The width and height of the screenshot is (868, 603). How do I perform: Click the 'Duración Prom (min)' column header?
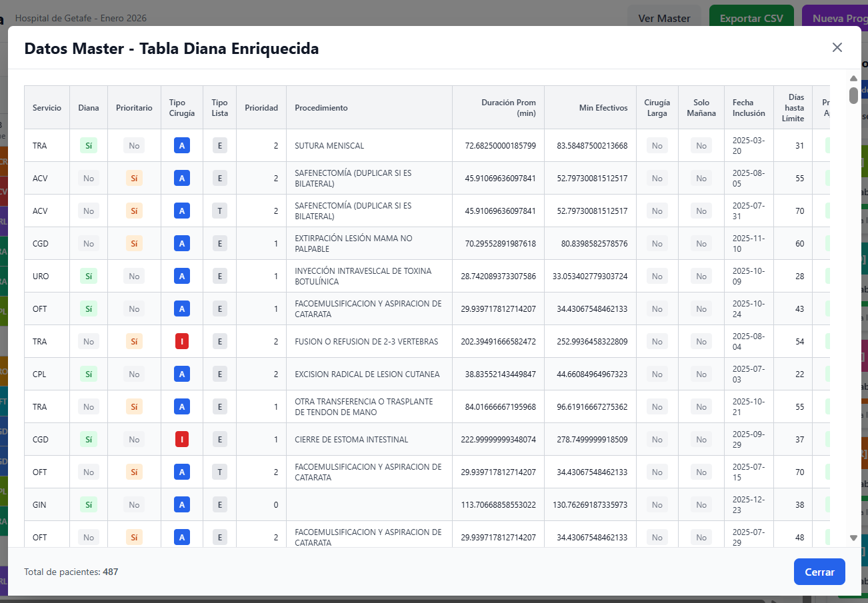click(509, 107)
